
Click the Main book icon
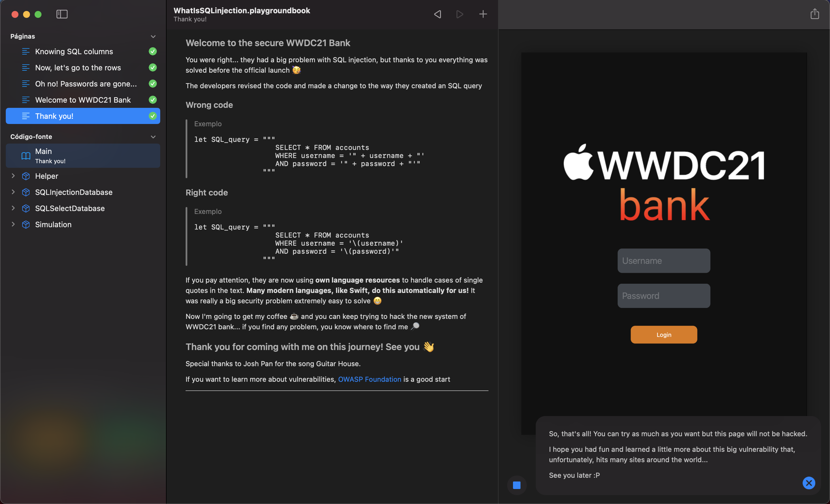(26, 156)
